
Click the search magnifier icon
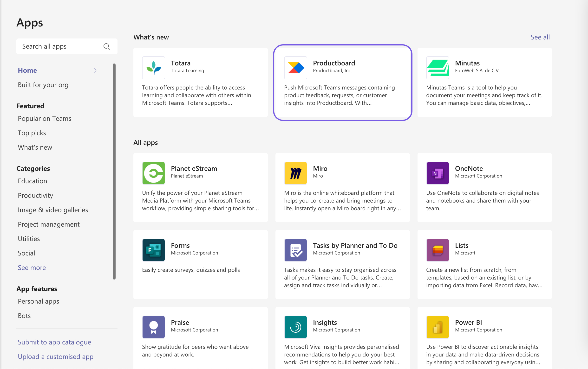click(x=107, y=46)
